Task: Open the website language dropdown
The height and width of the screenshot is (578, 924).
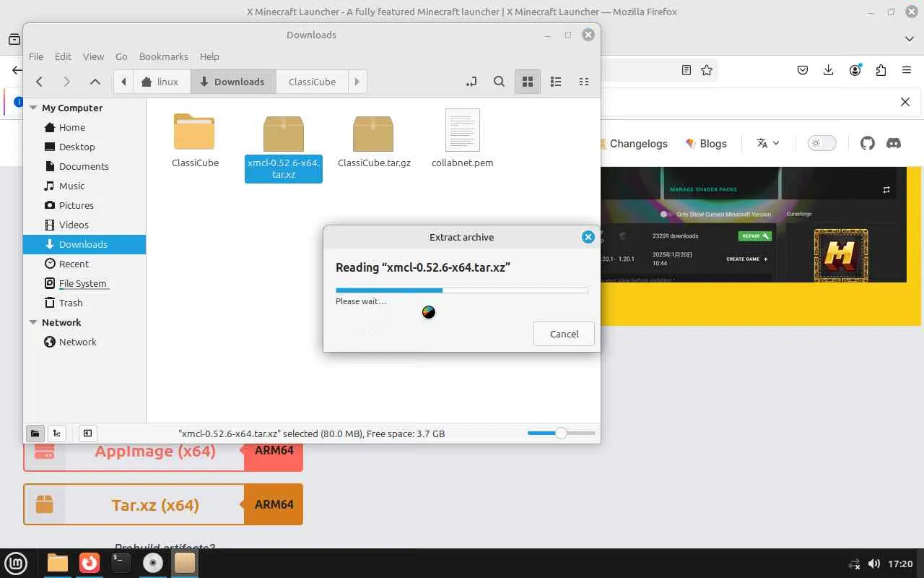Action: 768,143
